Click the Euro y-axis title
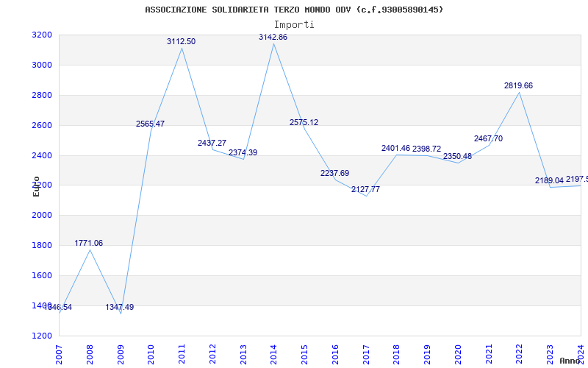This screenshot has height=368, width=588. pyautogui.click(x=36, y=186)
